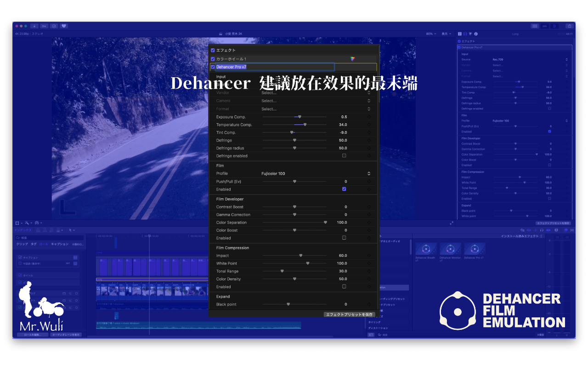Open the Profile Fujicolor 100 dropdown
Image resolution: width=588 pixels, height=368 pixels.
316,173
